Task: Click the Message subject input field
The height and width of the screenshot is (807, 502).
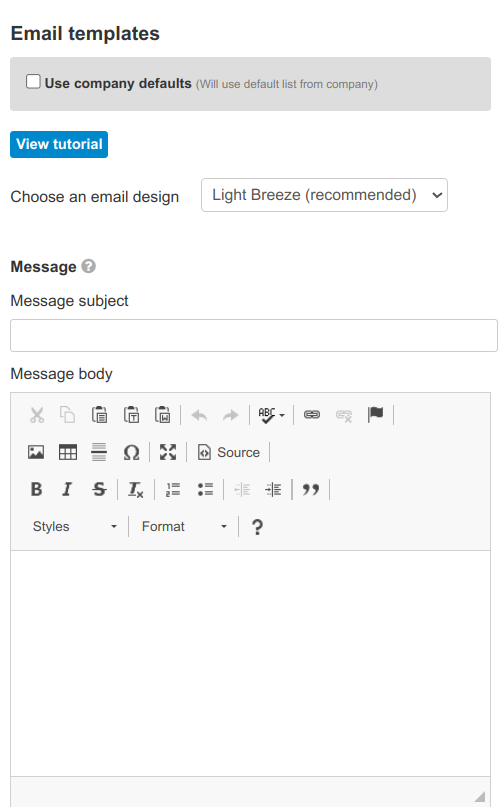Action: pos(254,336)
